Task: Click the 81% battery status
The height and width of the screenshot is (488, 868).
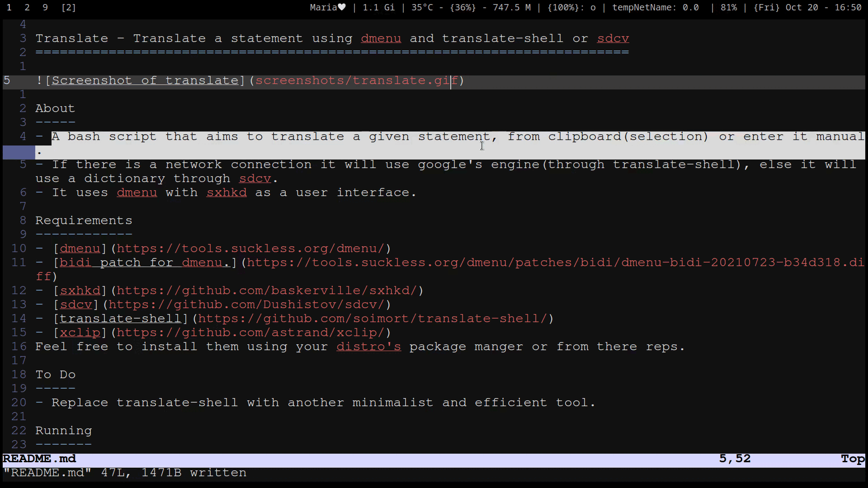Action: [x=728, y=8]
